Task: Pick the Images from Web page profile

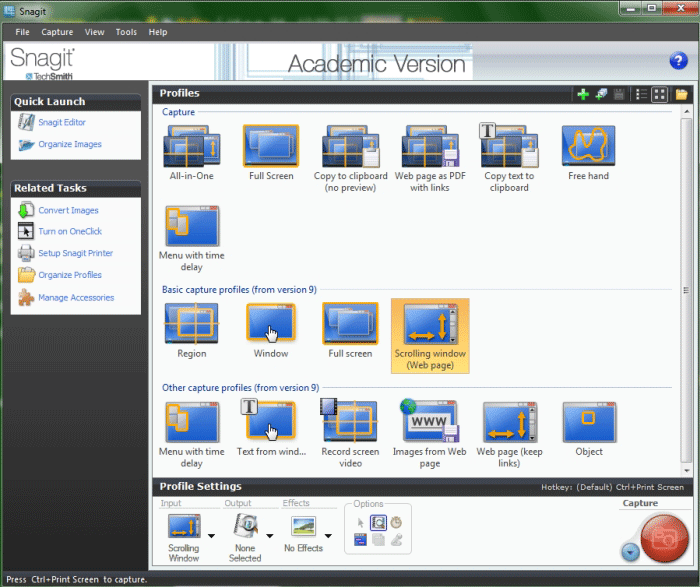Action: point(430,434)
